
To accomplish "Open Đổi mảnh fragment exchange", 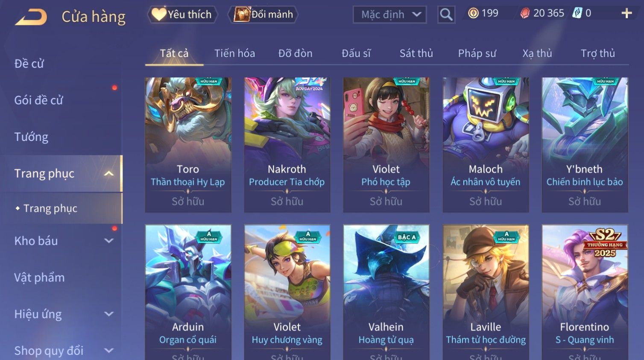I will click(263, 15).
